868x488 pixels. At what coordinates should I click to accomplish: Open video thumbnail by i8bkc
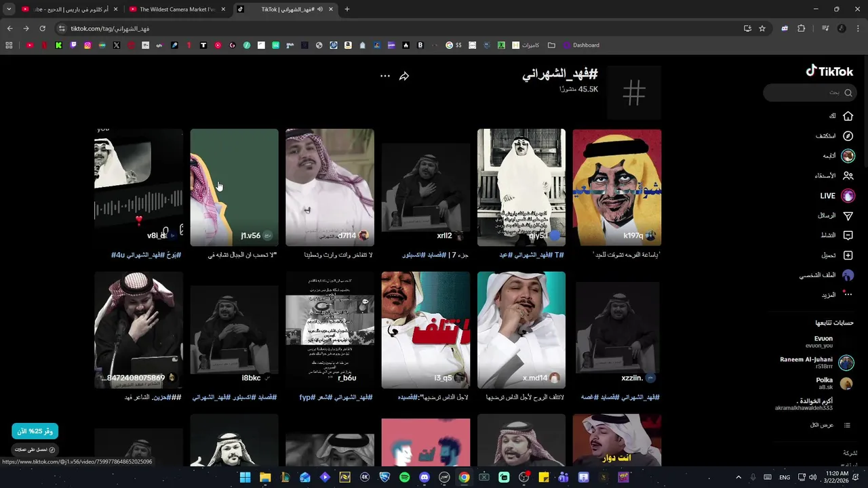tap(234, 330)
